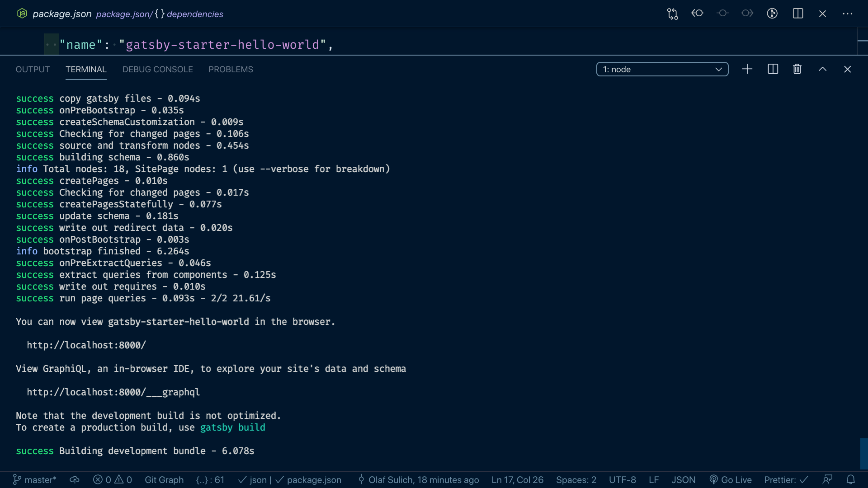
Task: Switch to the PROBLEMS panel tab
Action: tap(231, 69)
